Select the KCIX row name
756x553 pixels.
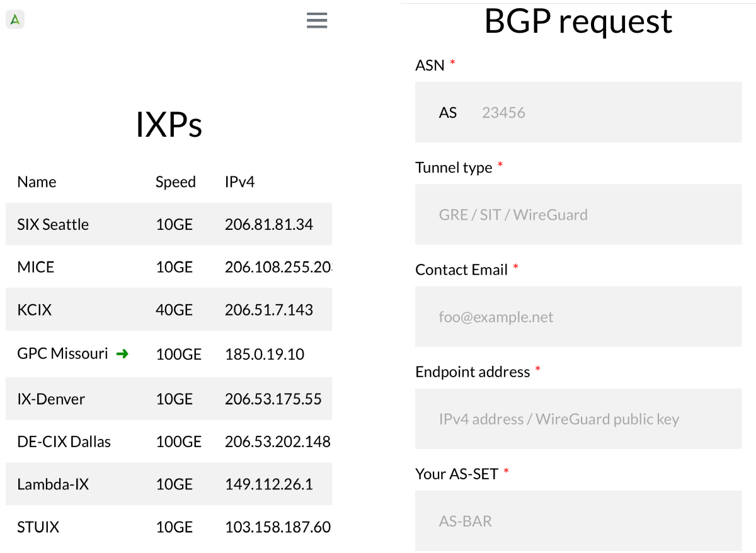point(35,310)
